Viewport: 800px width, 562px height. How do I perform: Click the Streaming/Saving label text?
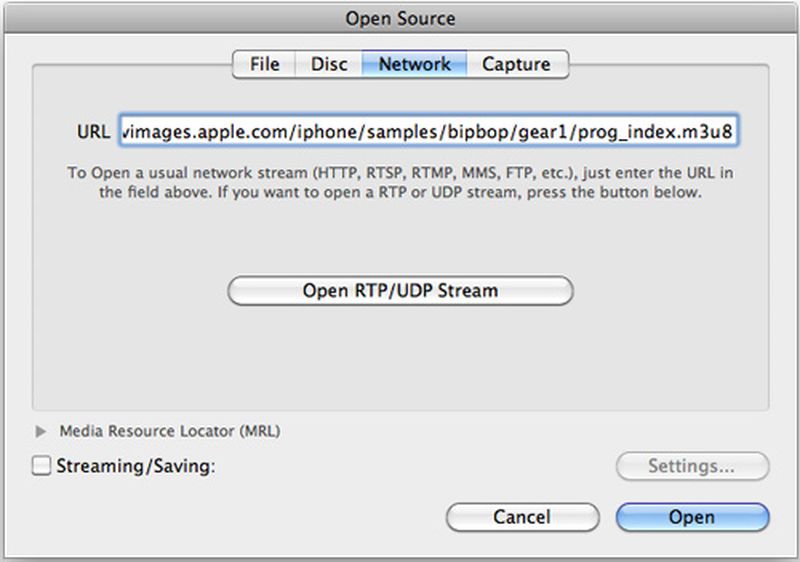pyautogui.click(x=136, y=465)
